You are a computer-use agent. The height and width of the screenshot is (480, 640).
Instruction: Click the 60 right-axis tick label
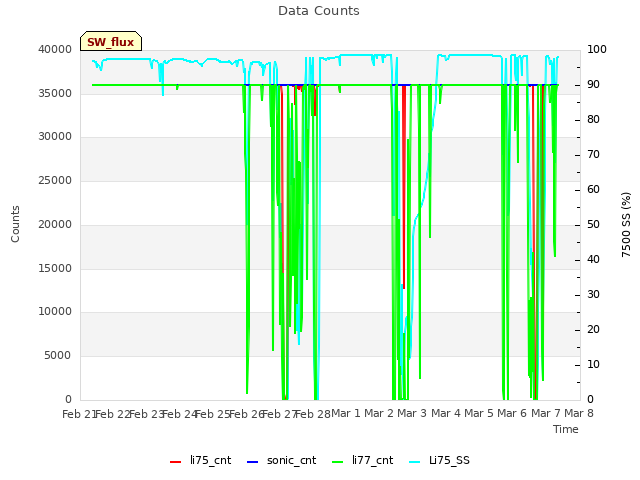click(593, 189)
